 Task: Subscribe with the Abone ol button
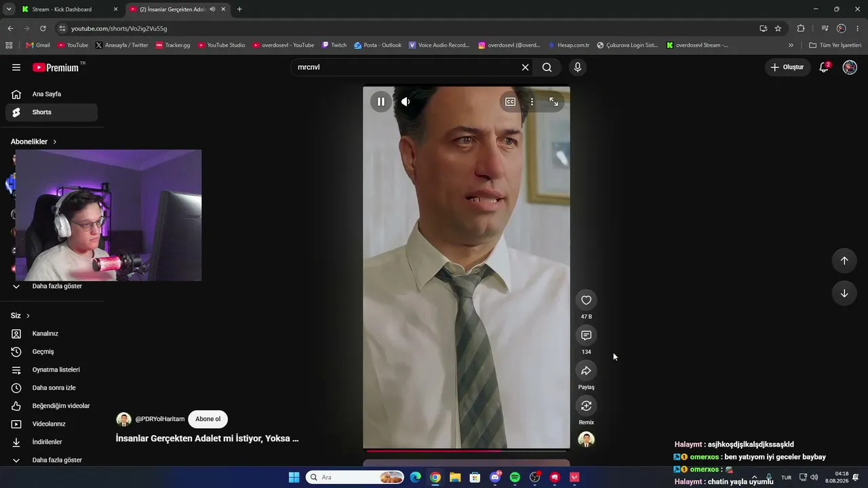tap(208, 419)
